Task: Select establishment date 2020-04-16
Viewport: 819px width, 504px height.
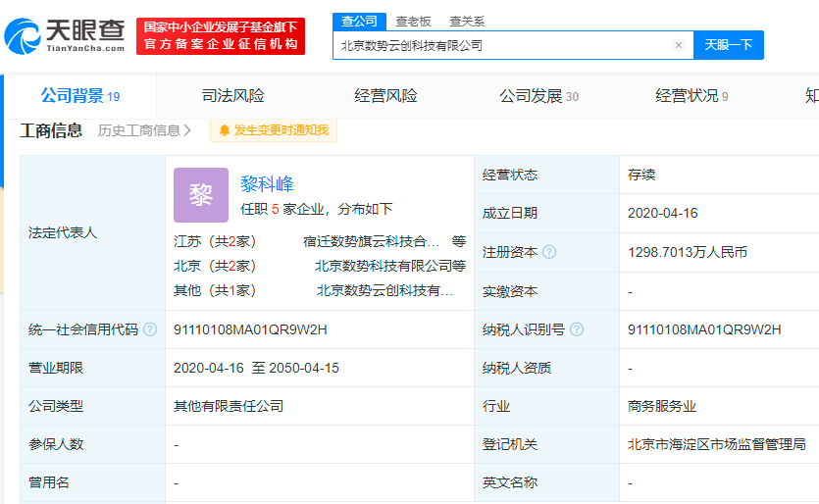Action: [662, 213]
